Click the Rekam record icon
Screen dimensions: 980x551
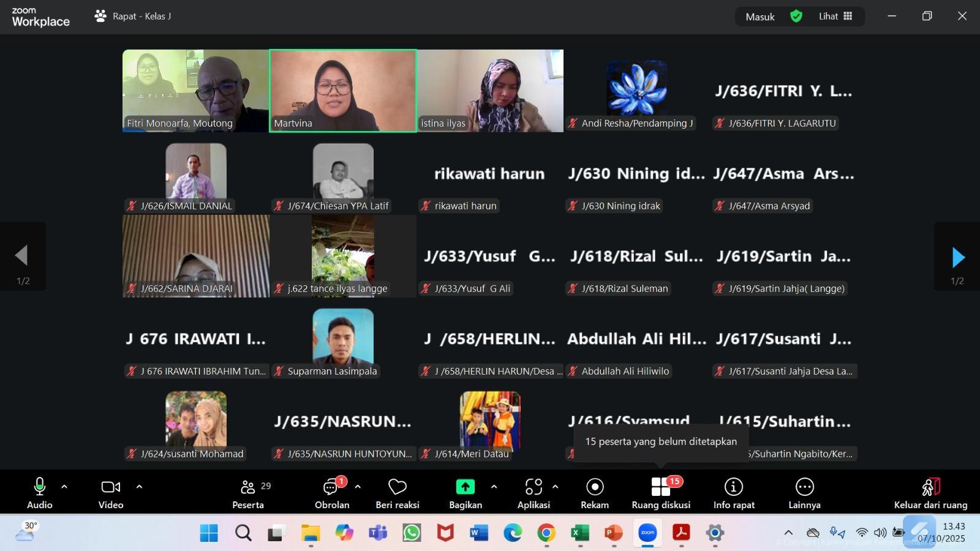pyautogui.click(x=595, y=487)
